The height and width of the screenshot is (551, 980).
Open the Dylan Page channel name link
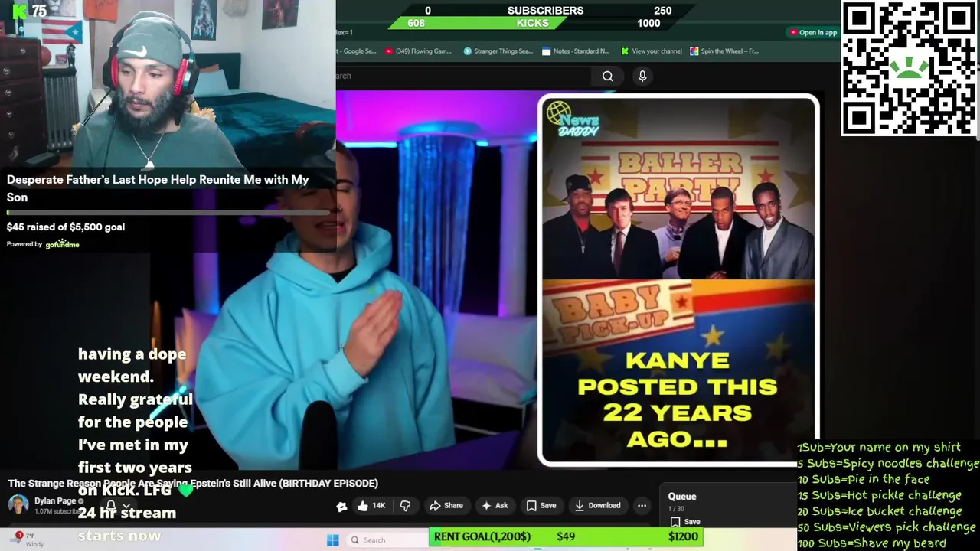pyautogui.click(x=55, y=501)
